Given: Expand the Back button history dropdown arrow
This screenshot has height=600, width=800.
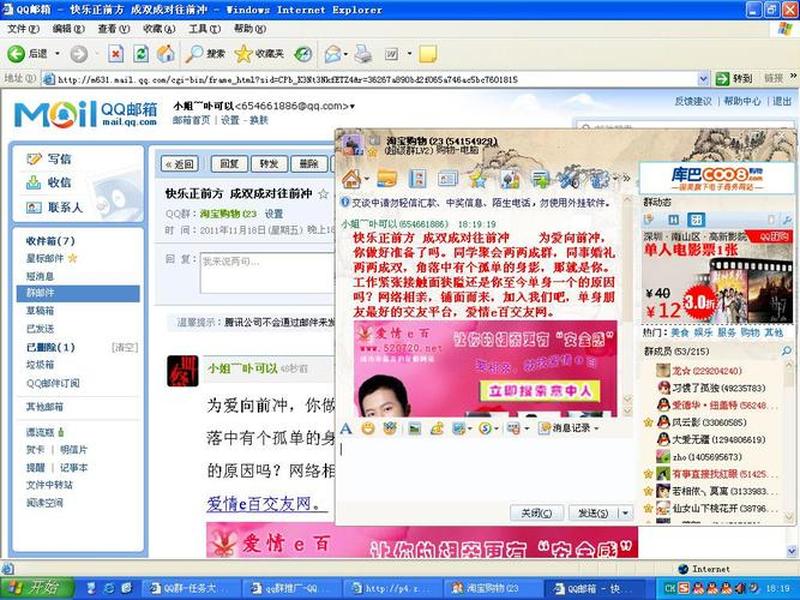Looking at the screenshot, I should pos(57,53).
